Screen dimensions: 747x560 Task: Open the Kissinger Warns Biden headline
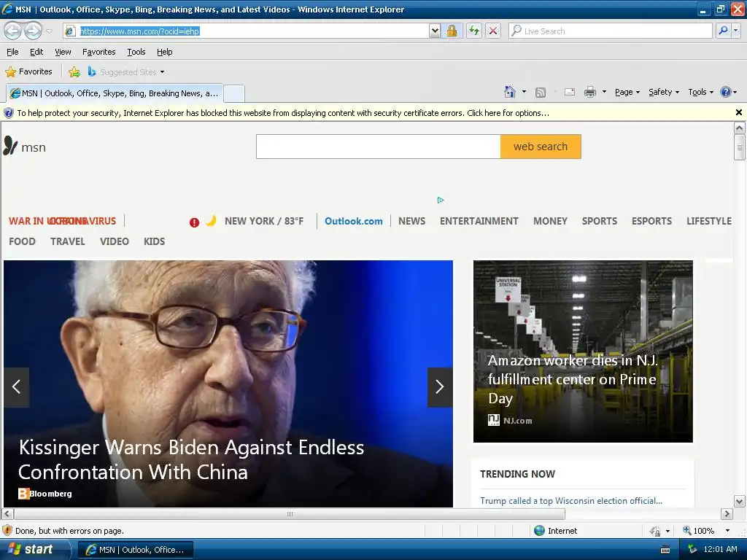click(x=191, y=459)
